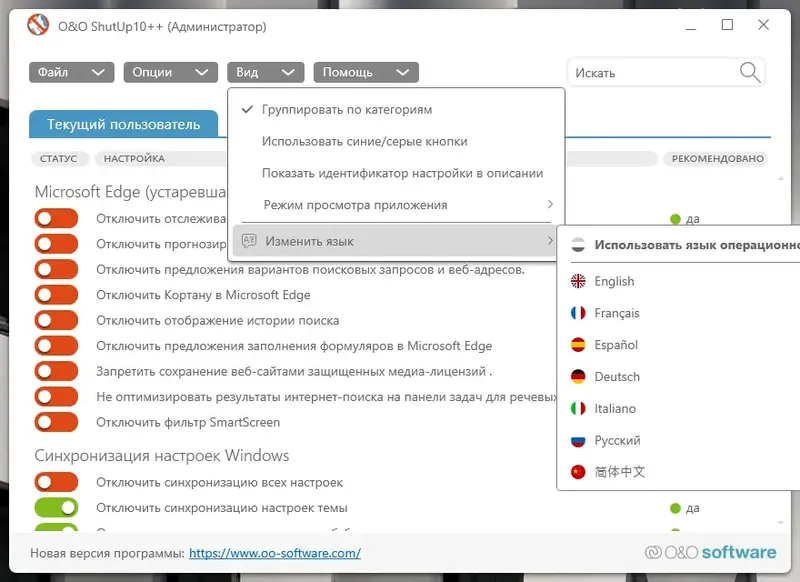Flip the Отключить Кортану switch
800x582 pixels.
[x=57, y=295]
